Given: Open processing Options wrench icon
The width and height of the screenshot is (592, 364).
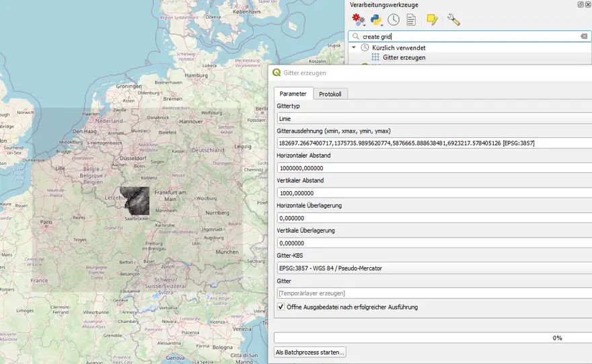Looking at the screenshot, I should 453,20.
